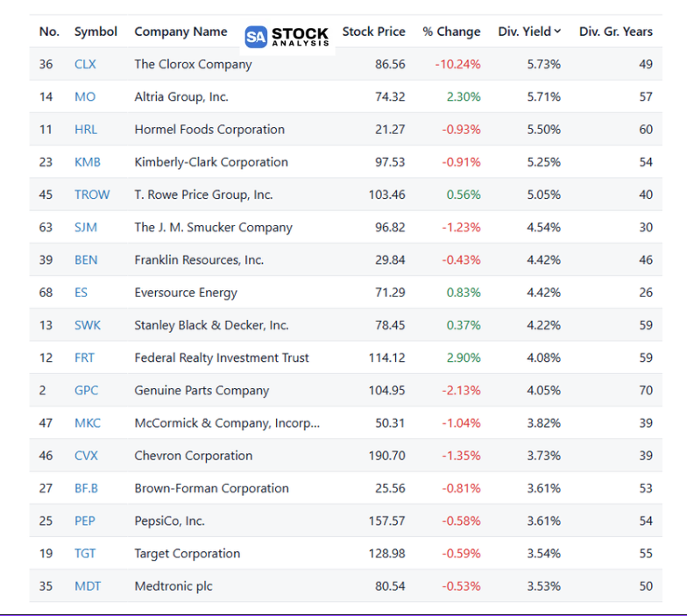Select 'Stanley Black & Decker, Inc.' cell

pyautogui.click(x=211, y=325)
